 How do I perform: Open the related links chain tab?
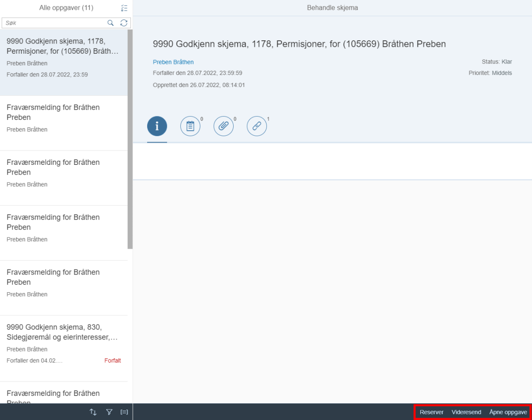(x=256, y=126)
